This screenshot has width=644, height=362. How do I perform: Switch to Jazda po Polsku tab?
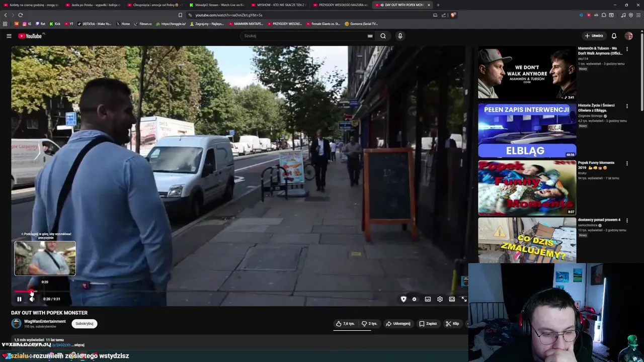coord(95,5)
